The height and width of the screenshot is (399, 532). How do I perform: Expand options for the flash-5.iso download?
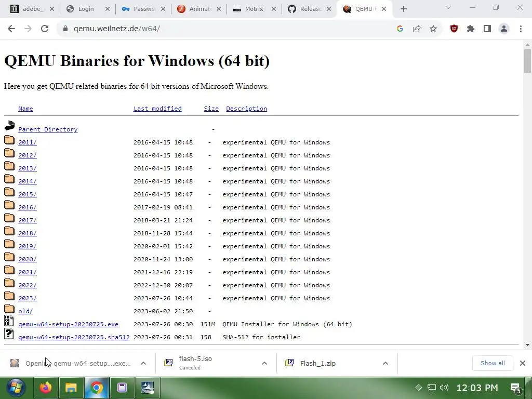[264, 363]
